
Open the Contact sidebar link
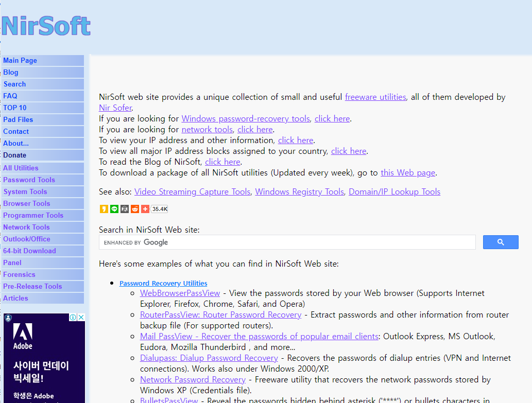(x=43, y=132)
